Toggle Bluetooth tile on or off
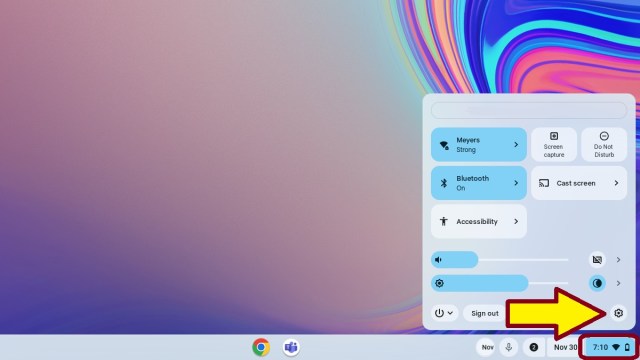 (479, 183)
